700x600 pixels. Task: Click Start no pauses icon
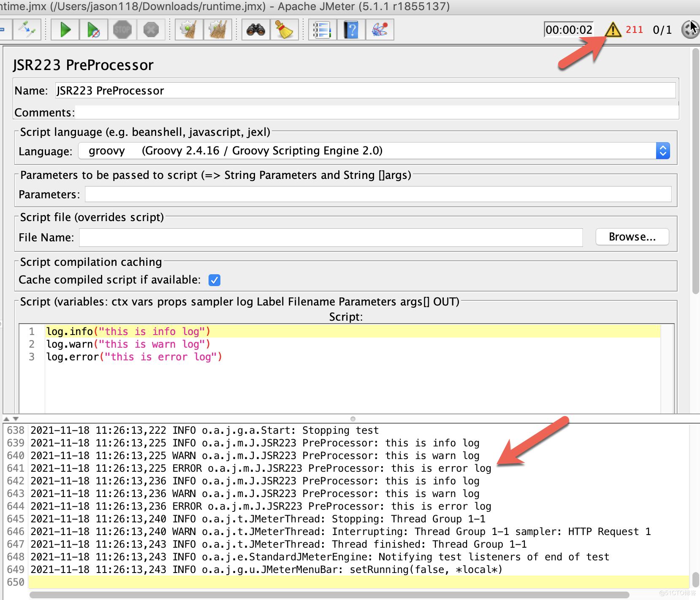(93, 30)
